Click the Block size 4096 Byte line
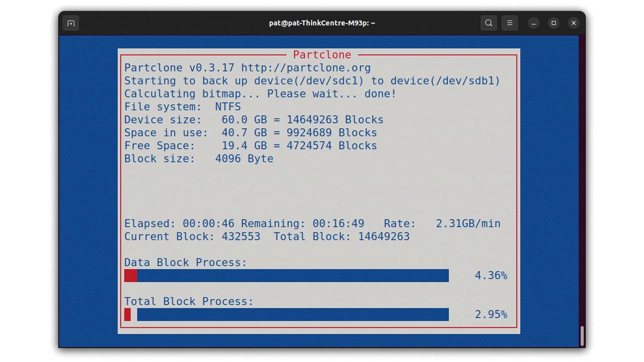The image size is (644, 362). 199,159
